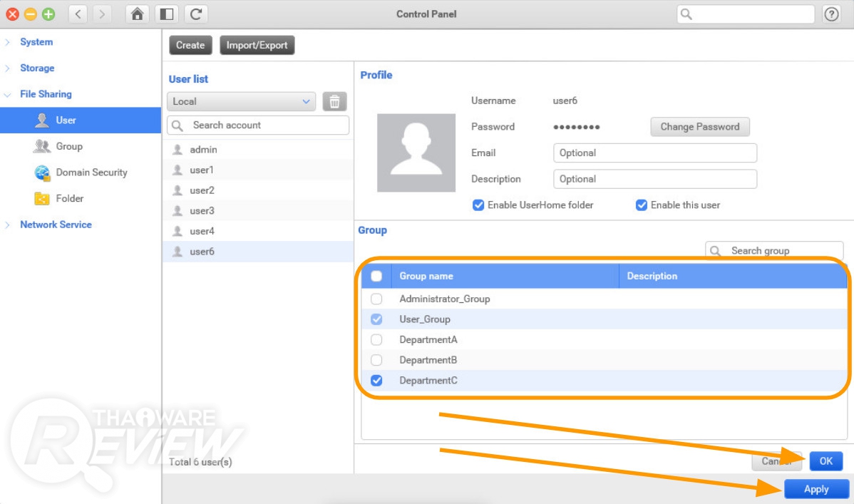This screenshot has height=504, width=854.
Task: Open the System menu item
Action: pos(36,42)
